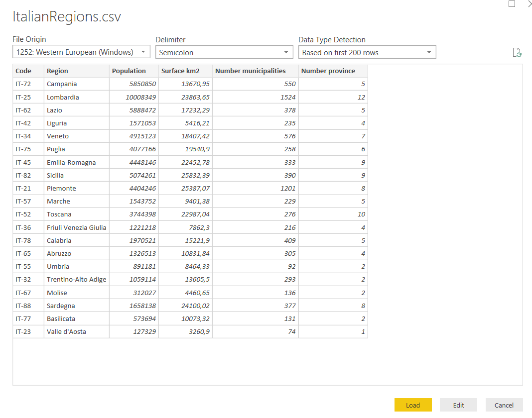This screenshot has height=418, width=532.
Task: Open the Data Type Detection dropdown
Action: [x=367, y=52]
